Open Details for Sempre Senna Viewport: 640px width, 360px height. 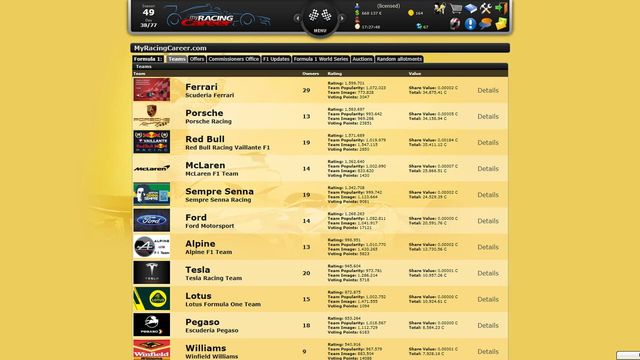[x=488, y=195]
